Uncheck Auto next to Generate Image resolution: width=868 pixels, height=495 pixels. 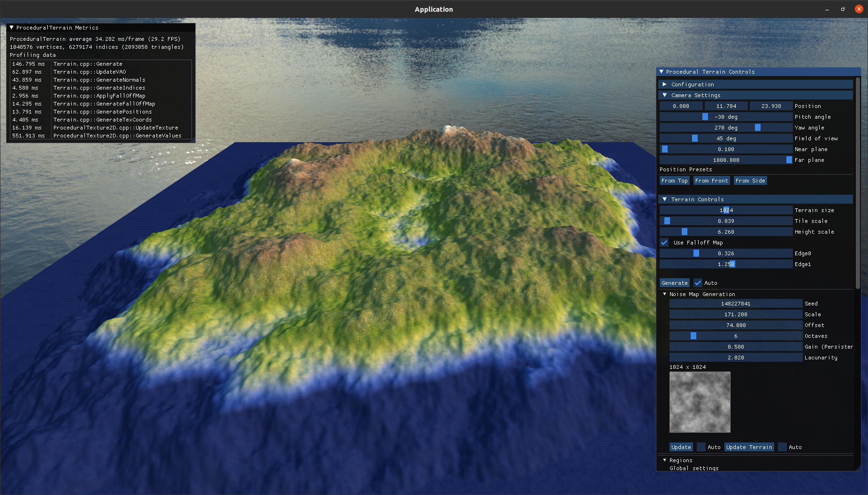698,283
